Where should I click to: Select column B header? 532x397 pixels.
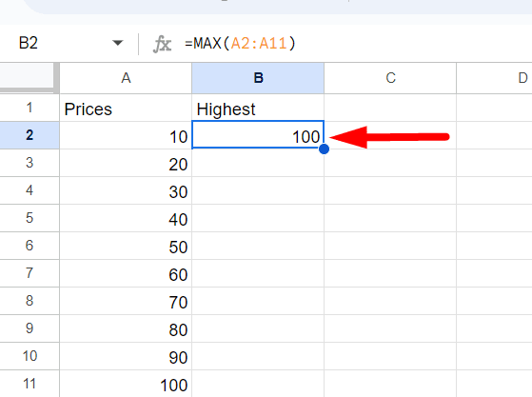point(258,78)
